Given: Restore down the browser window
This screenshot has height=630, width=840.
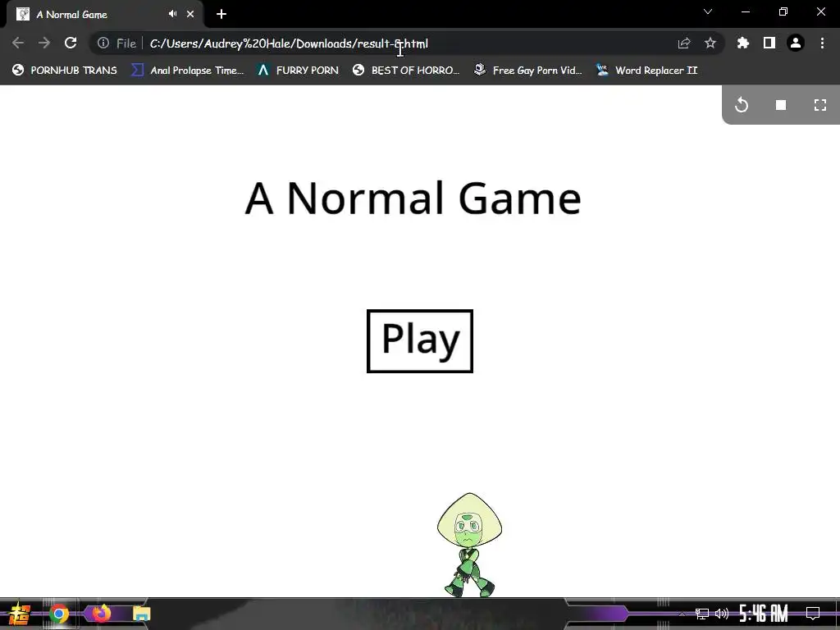Looking at the screenshot, I should (783, 11).
